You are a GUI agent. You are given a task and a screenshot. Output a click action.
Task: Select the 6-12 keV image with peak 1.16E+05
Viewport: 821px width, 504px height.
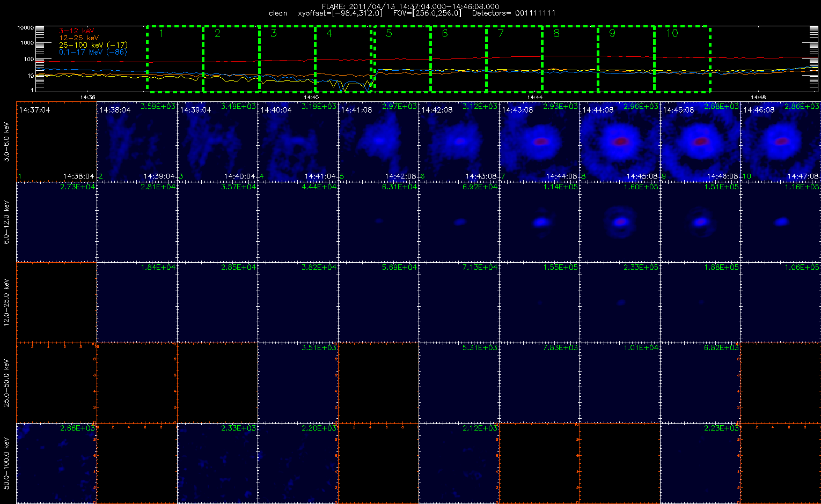coord(781,221)
